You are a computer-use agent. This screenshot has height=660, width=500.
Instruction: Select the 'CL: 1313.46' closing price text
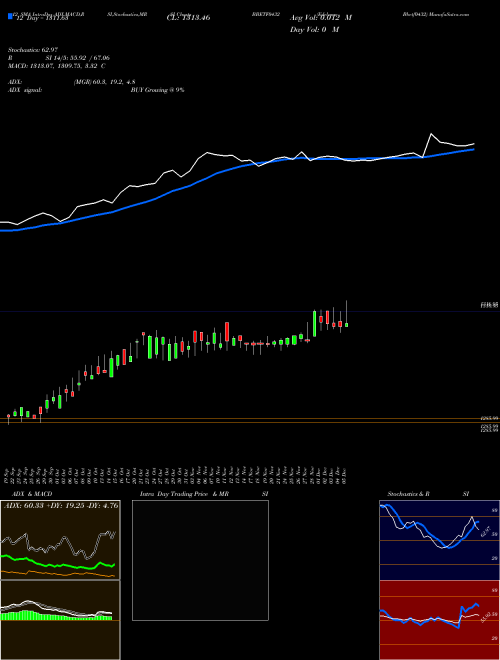click(x=188, y=18)
